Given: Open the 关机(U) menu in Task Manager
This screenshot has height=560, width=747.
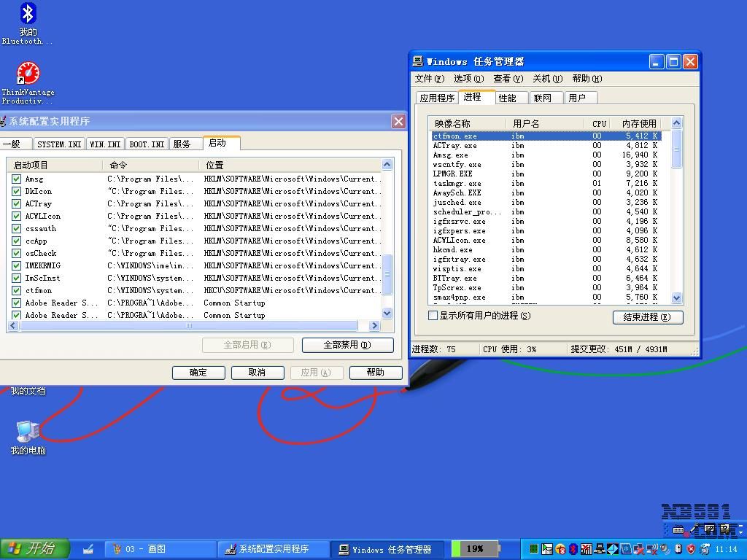Looking at the screenshot, I should pyautogui.click(x=546, y=79).
